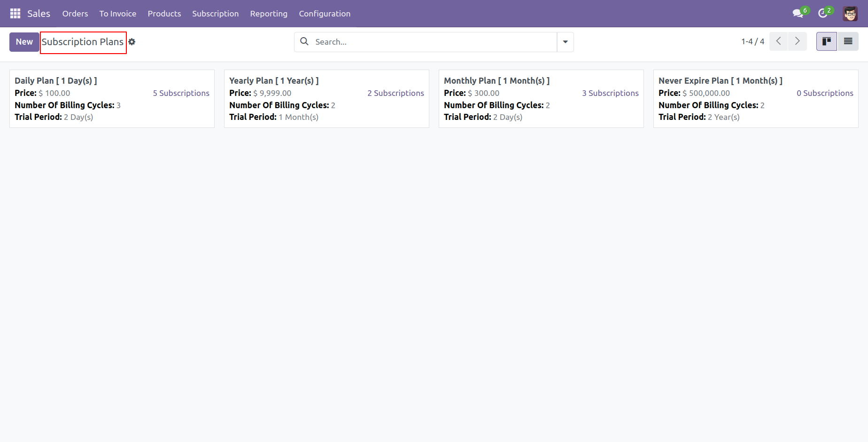The height and width of the screenshot is (442, 868).
Task: Click the Subscription Plans breadcrumb title
Action: click(x=83, y=42)
